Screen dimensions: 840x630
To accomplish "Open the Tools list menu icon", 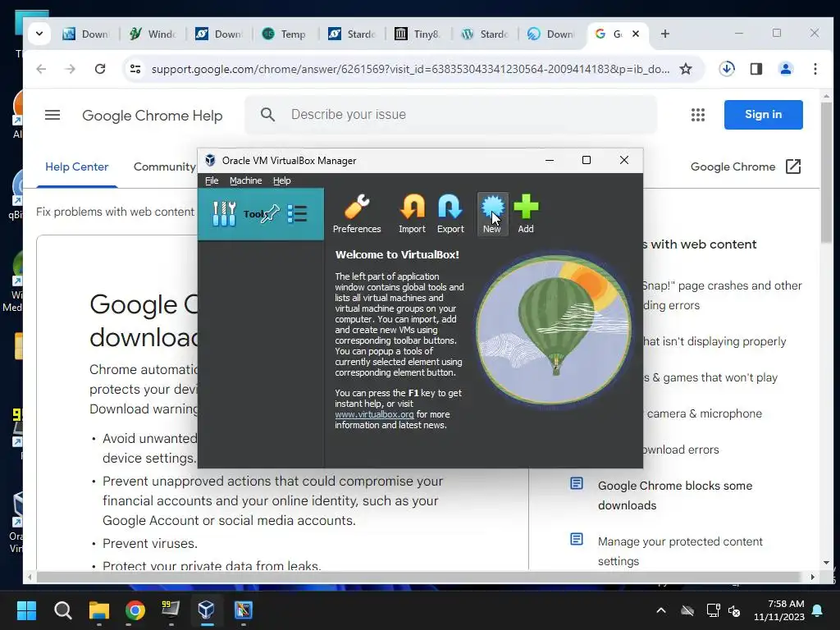I will coord(297,214).
